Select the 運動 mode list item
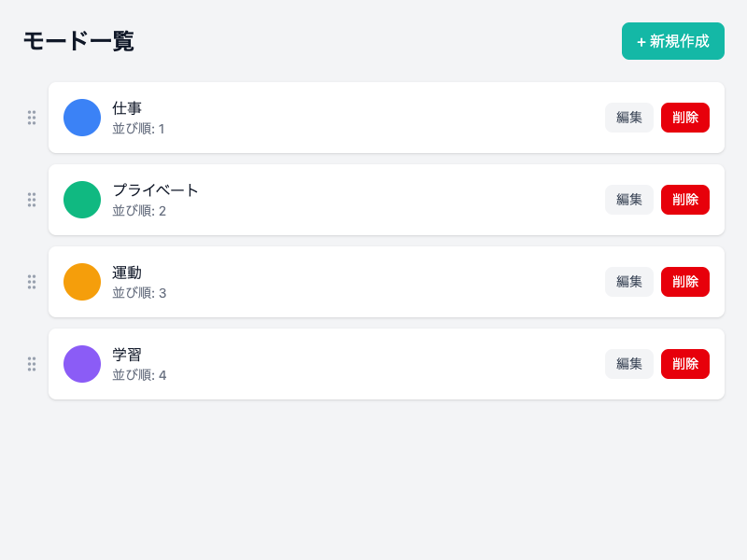747x560 pixels. tap(373, 282)
